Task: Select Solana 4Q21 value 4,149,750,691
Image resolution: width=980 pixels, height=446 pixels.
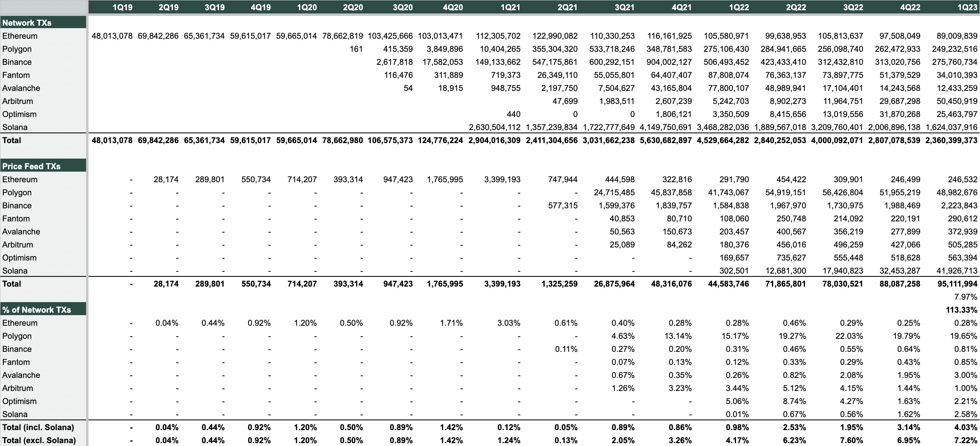Action: (666, 127)
